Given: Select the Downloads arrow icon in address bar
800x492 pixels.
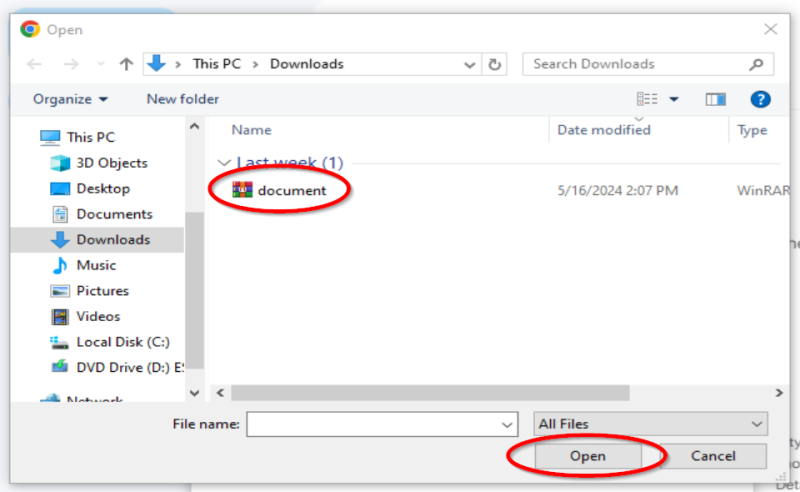Looking at the screenshot, I should pos(156,63).
